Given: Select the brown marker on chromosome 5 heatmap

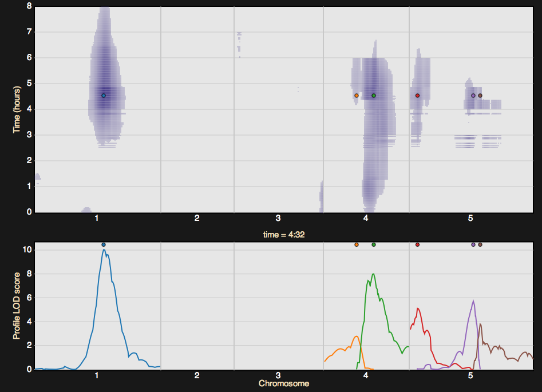Looking at the screenshot, I should (x=480, y=96).
